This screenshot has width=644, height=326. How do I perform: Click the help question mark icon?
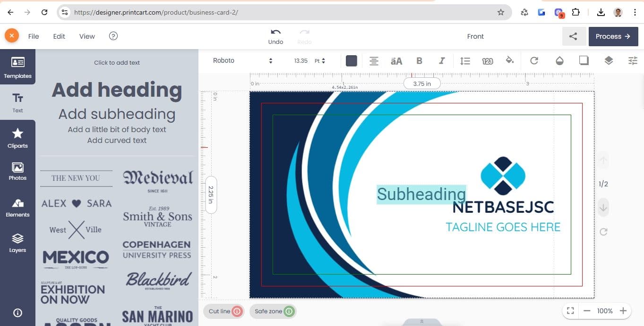(113, 36)
